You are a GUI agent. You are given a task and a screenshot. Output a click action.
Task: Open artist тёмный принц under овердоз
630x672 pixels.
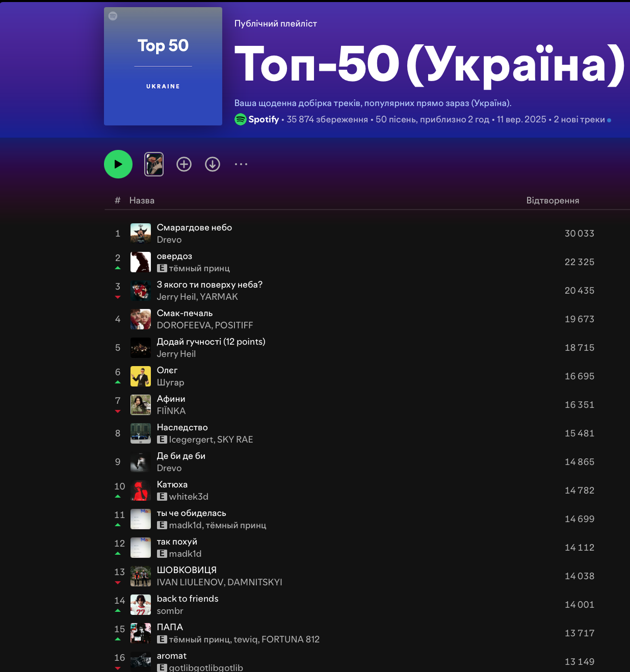pyautogui.click(x=199, y=268)
